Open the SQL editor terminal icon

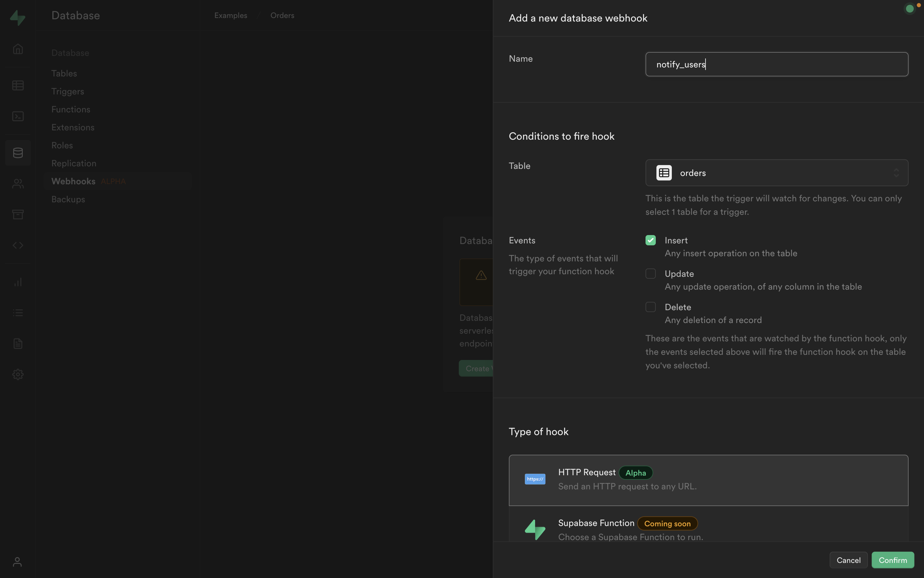(x=18, y=116)
